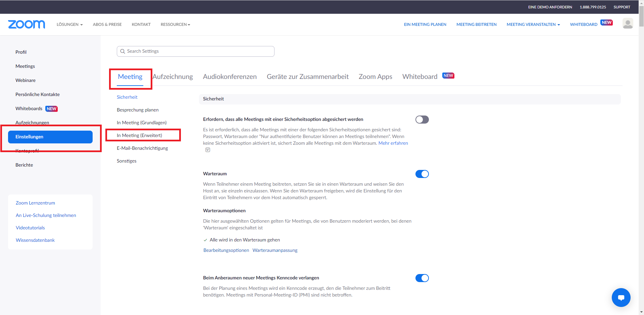This screenshot has width=644, height=315.
Task: Open the Zoom Apps tab
Action: pos(375,77)
